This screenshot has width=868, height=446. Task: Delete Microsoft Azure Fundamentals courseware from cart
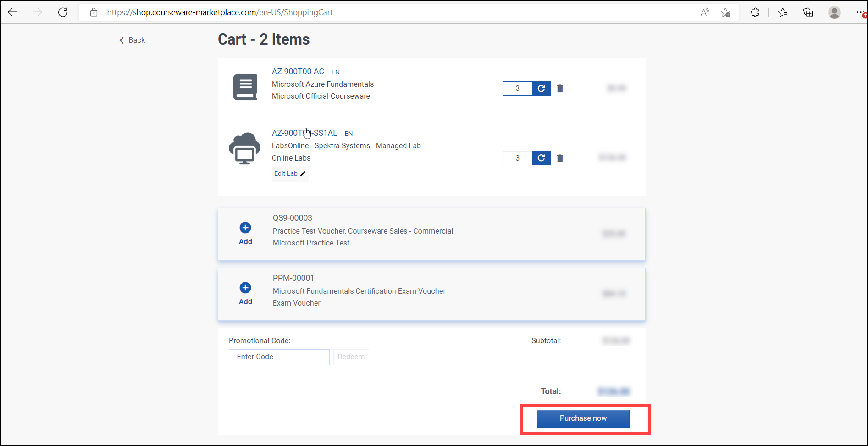tap(560, 89)
